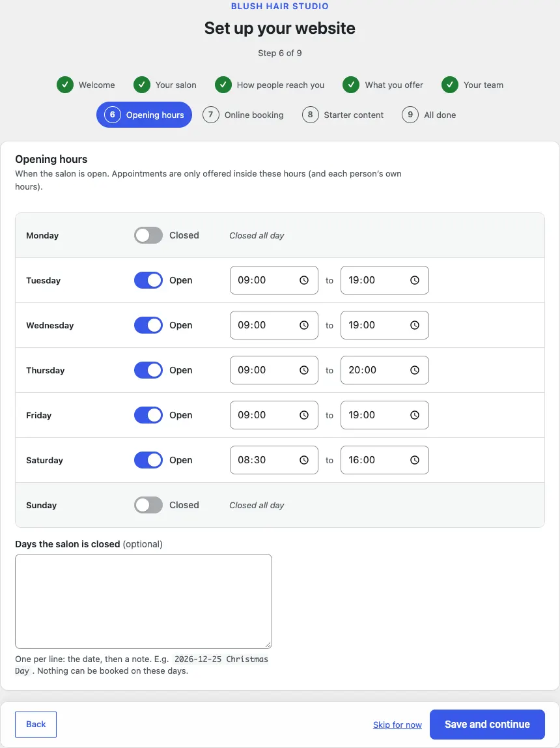Open the time picker icon for Wednesday closing
Image resolution: width=560 pixels, height=748 pixels.
click(x=415, y=325)
